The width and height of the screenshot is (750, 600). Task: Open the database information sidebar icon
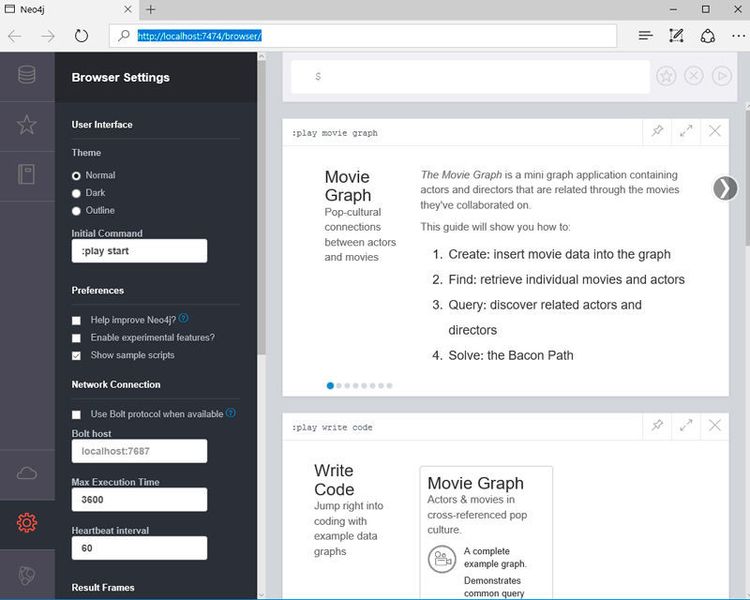click(x=27, y=76)
